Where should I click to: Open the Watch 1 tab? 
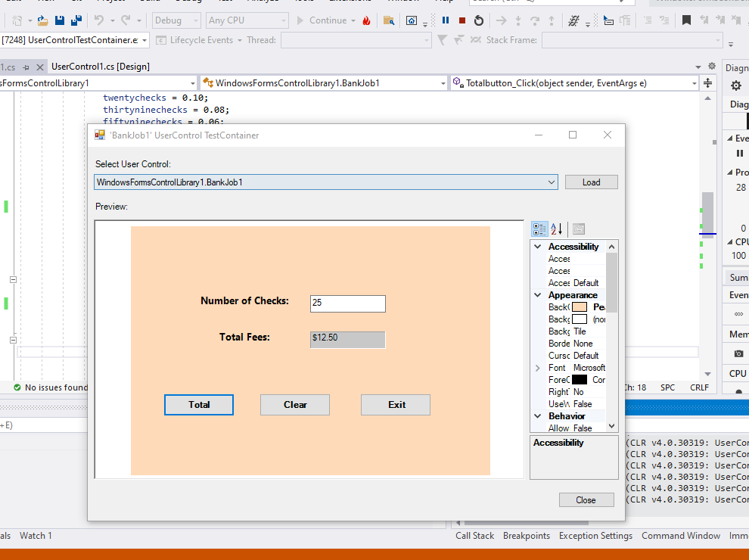tap(36, 536)
